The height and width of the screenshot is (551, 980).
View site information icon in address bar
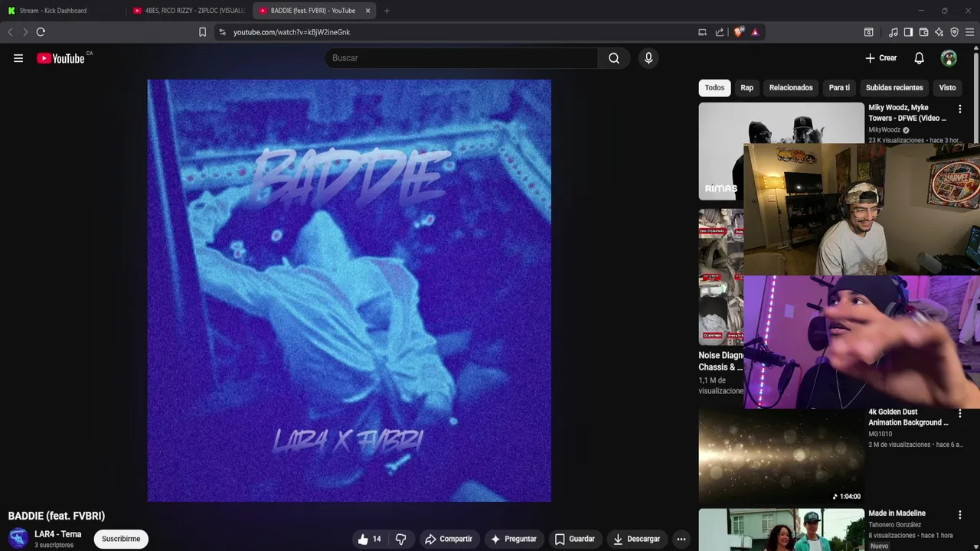click(222, 32)
